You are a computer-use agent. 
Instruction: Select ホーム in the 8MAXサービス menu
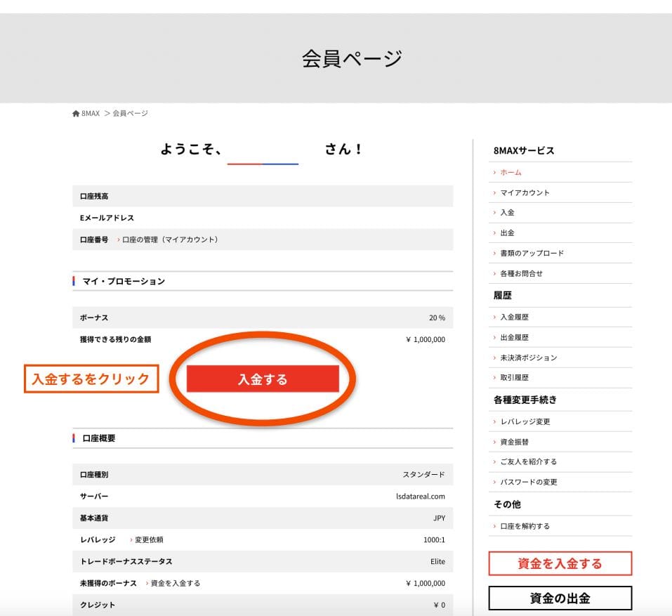(x=510, y=172)
